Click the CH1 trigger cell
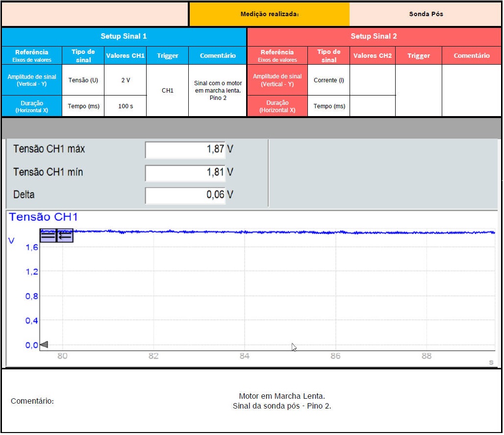504x435 pixels. (x=168, y=91)
